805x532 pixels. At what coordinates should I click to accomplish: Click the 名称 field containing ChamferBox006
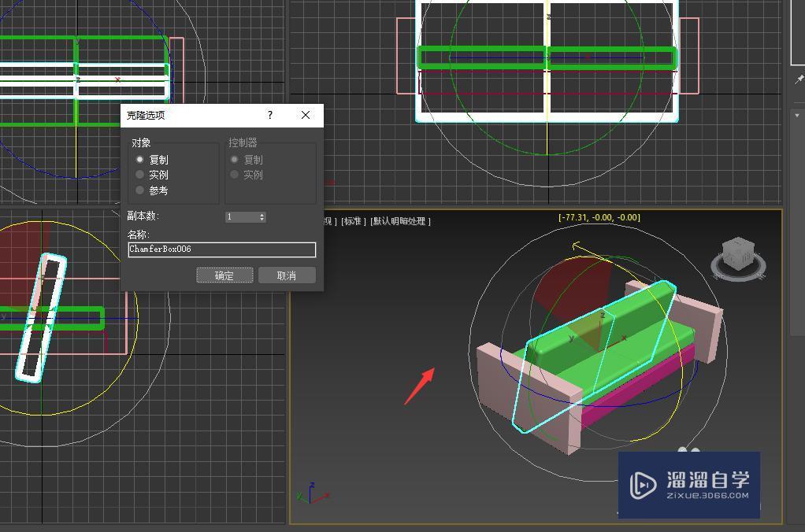click(x=221, y=249)
